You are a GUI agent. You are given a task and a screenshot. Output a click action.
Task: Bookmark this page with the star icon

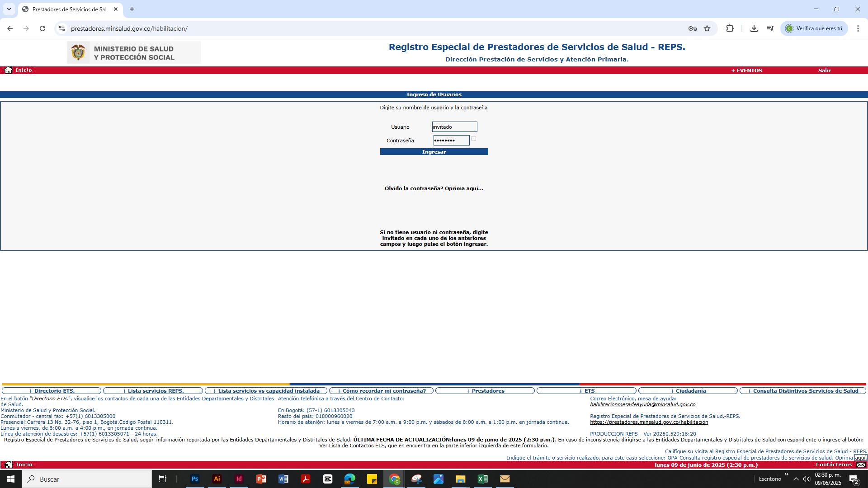(707, 28)
